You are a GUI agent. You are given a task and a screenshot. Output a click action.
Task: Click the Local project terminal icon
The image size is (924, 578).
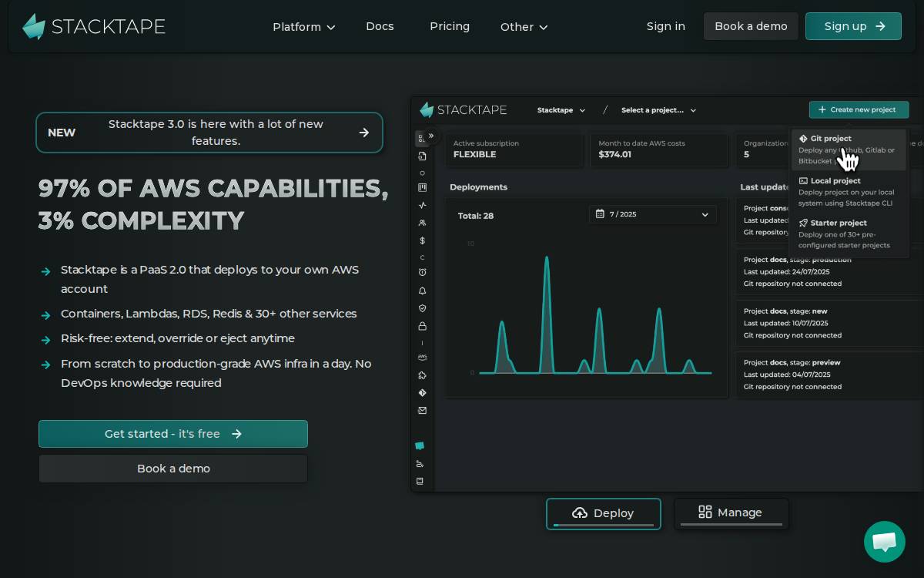(803, 181)
